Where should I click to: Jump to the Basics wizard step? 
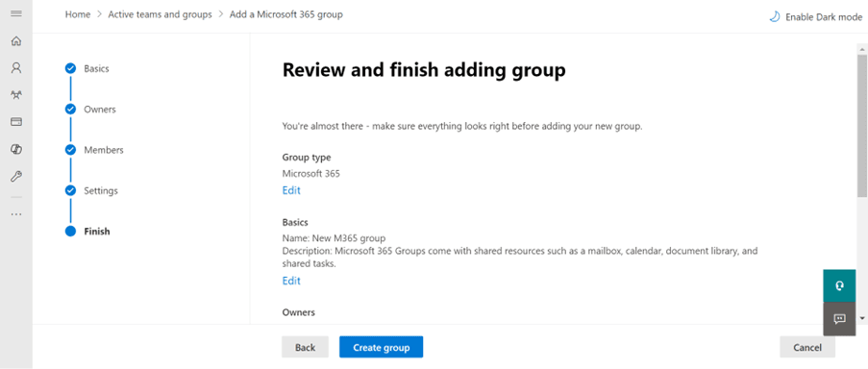pos(96,68)
